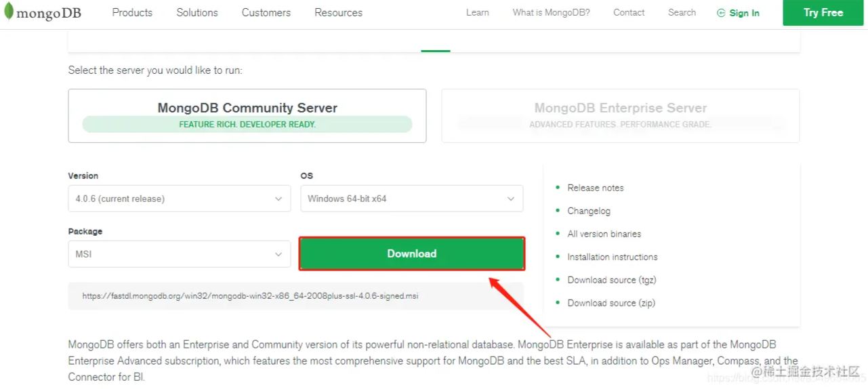Select the MongoDB Enterprise Server card
Screen dimensions: 868x389
point(621,116)
